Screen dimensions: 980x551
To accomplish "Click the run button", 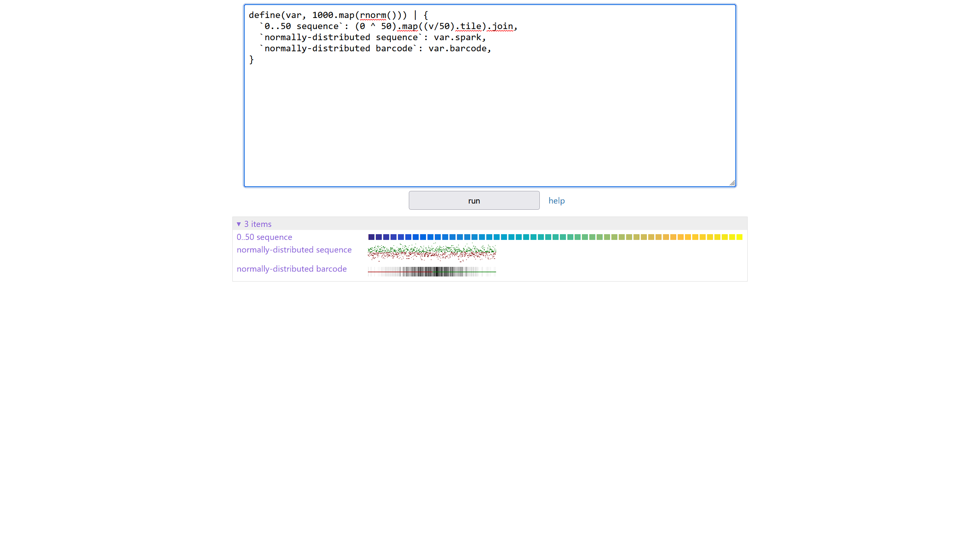I will click(x=474, y=201).
